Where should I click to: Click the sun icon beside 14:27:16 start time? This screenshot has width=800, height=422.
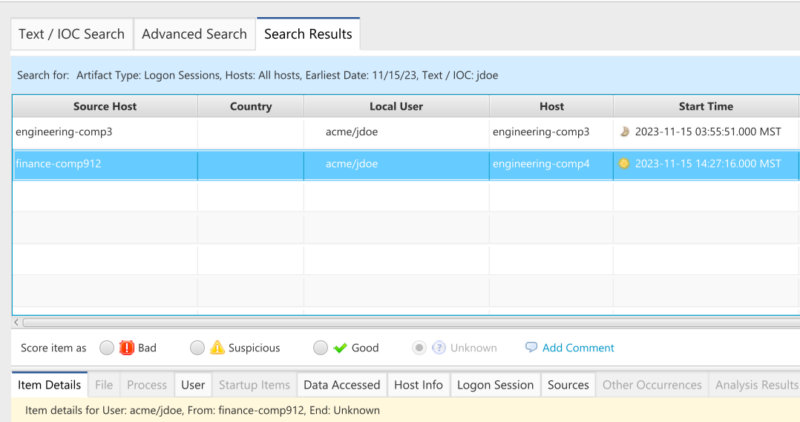tap(623, 164)
